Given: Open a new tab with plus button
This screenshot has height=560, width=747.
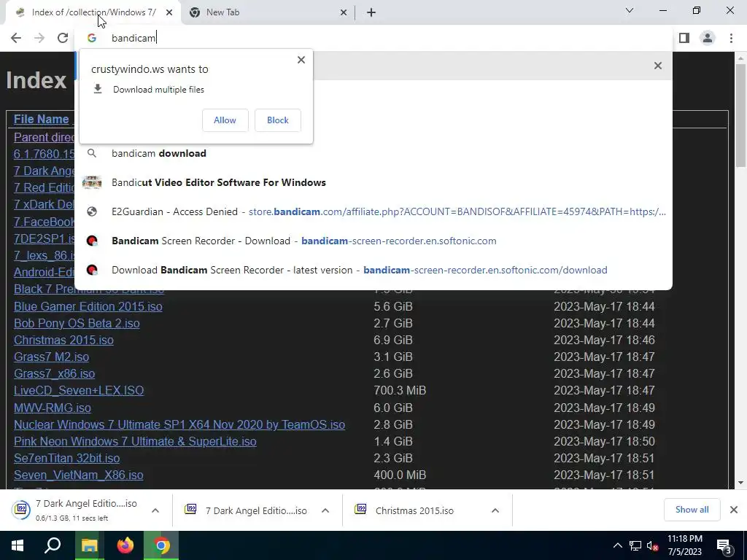Looking at the screenshot, I should 371,13.
